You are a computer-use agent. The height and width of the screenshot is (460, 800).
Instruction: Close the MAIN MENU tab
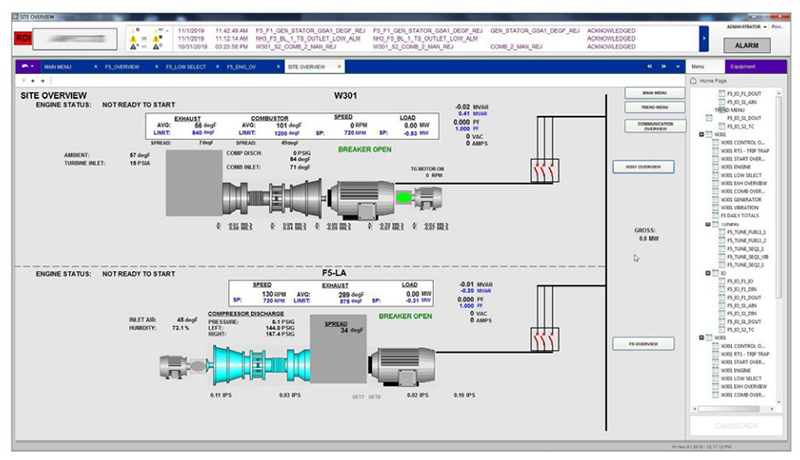(x=95, y=67)
